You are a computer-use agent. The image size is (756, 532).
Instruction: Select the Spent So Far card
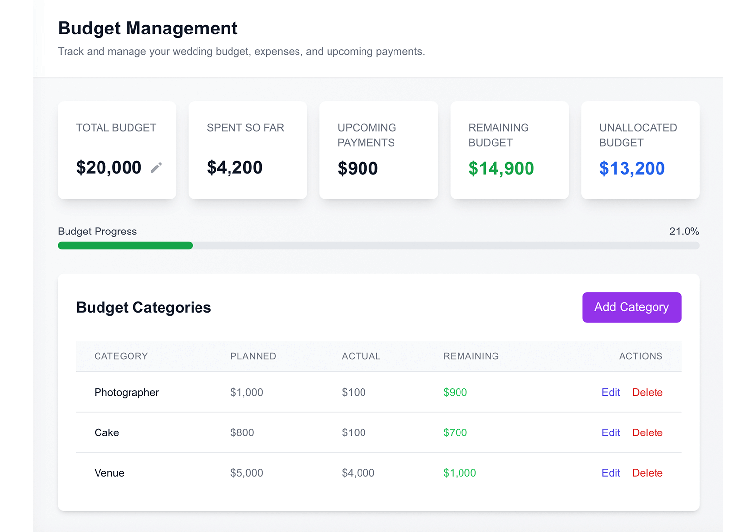coord(248,150)
